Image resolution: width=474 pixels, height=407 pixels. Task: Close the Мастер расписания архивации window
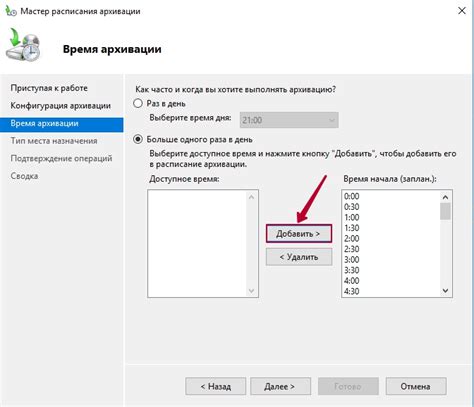click(x=462, y=11)
